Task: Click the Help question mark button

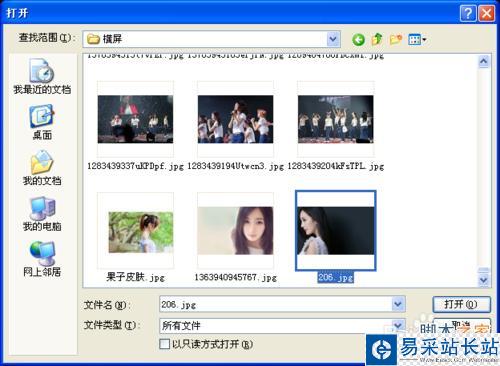Action: tap(468, 14)
